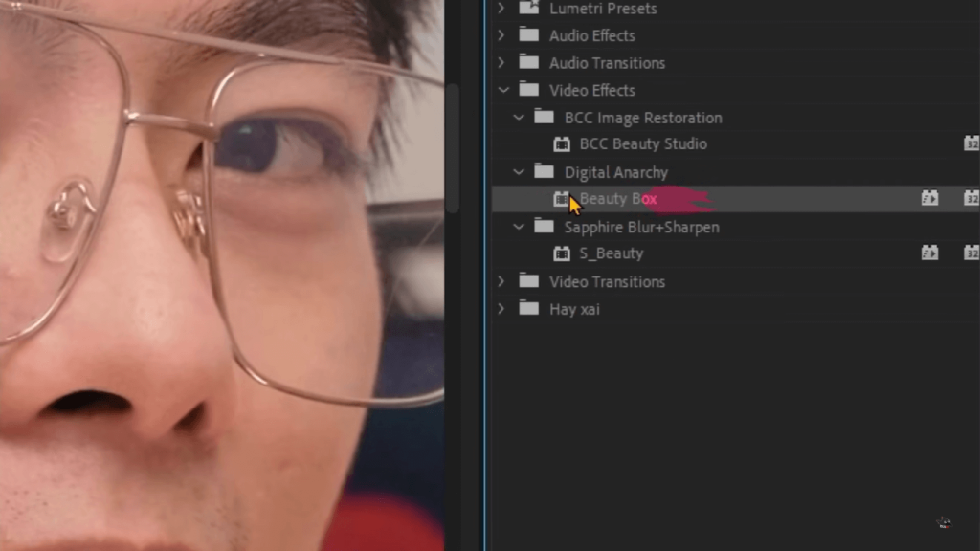Click the Digital Anarchy folder icon
980x551 pixels.
pyautogui.click(x=544, y=172)
